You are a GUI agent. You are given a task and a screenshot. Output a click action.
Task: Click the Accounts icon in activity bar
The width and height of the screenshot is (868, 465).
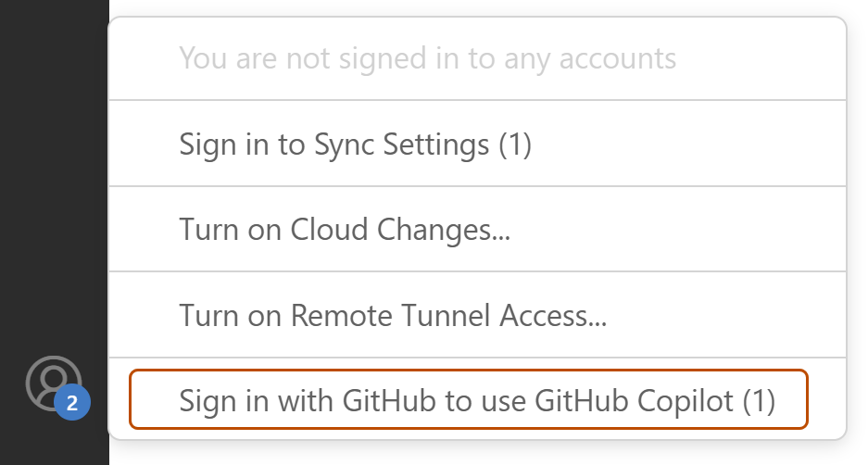pos(51,381)
